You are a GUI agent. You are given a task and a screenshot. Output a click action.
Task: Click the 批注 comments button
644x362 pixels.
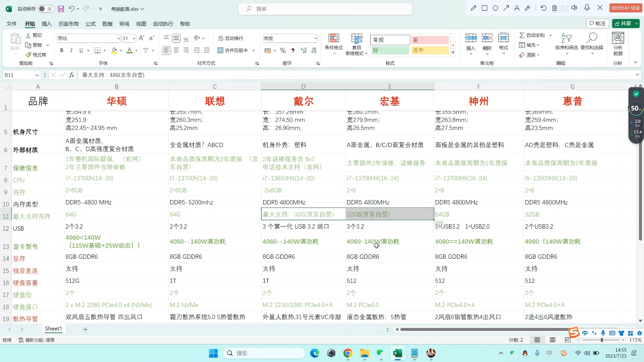point(597,23)
